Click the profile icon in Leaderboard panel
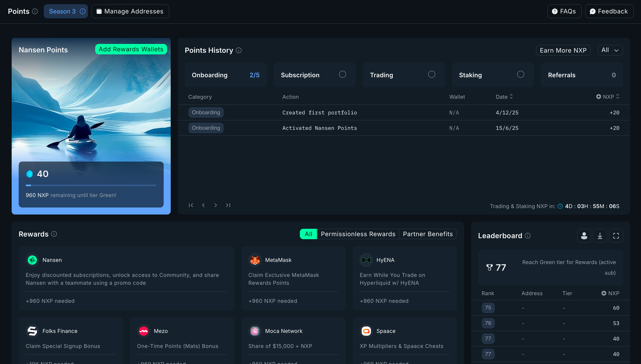This screenshot has height=364, width=641. tap(584, 236)
